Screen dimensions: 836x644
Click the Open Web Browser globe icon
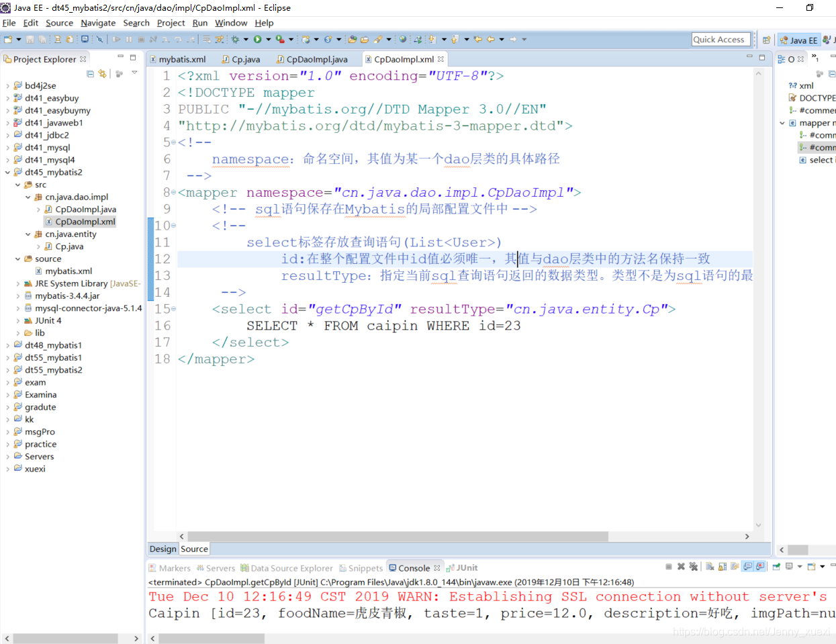coord(403,40)
